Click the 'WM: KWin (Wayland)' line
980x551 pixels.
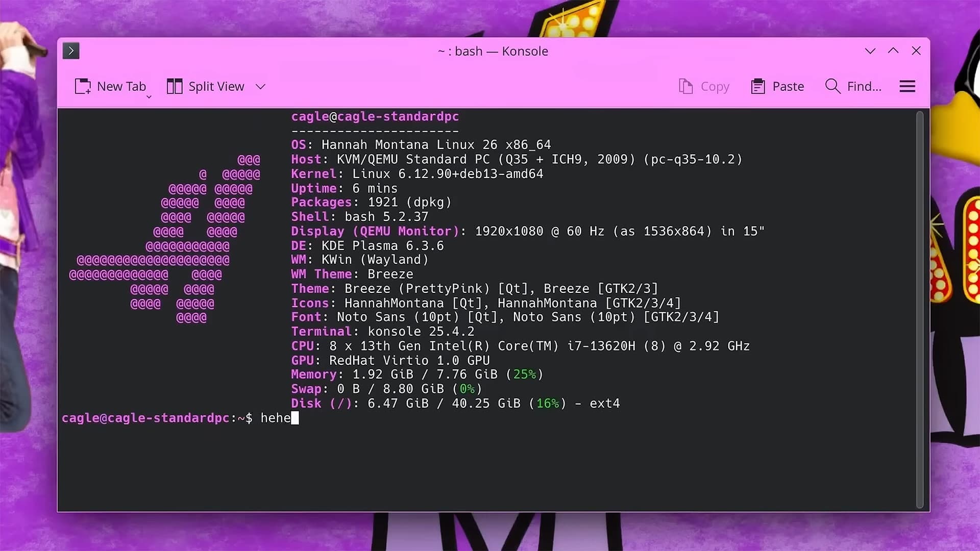click(x=360, y=260)
